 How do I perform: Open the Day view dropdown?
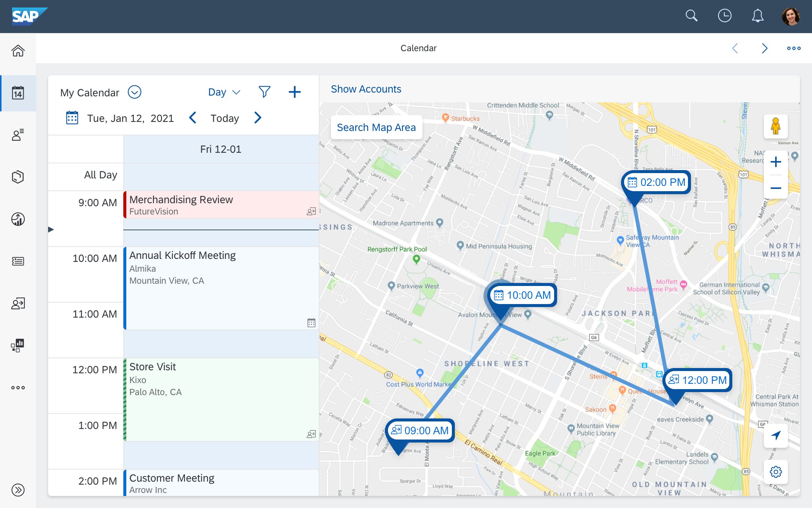(224, 92)
